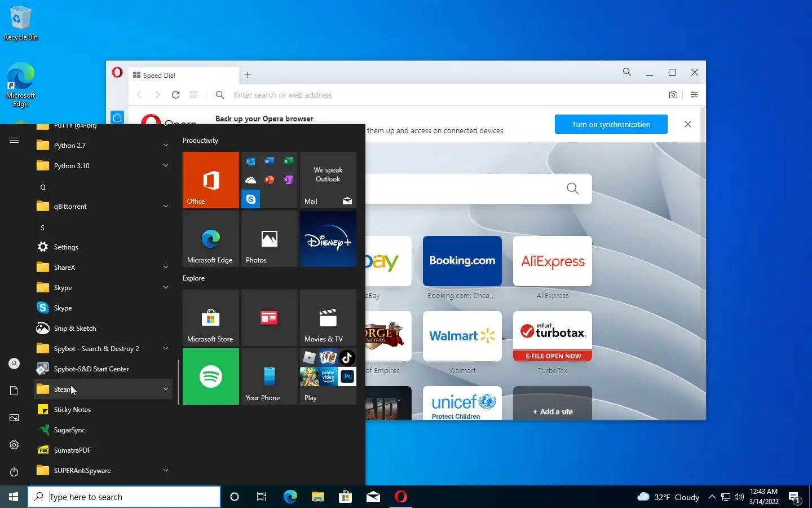The width and height of the screenshot is (812, 508).
Task: Open SumatraPDF from app list
Action: click(103, 450)
